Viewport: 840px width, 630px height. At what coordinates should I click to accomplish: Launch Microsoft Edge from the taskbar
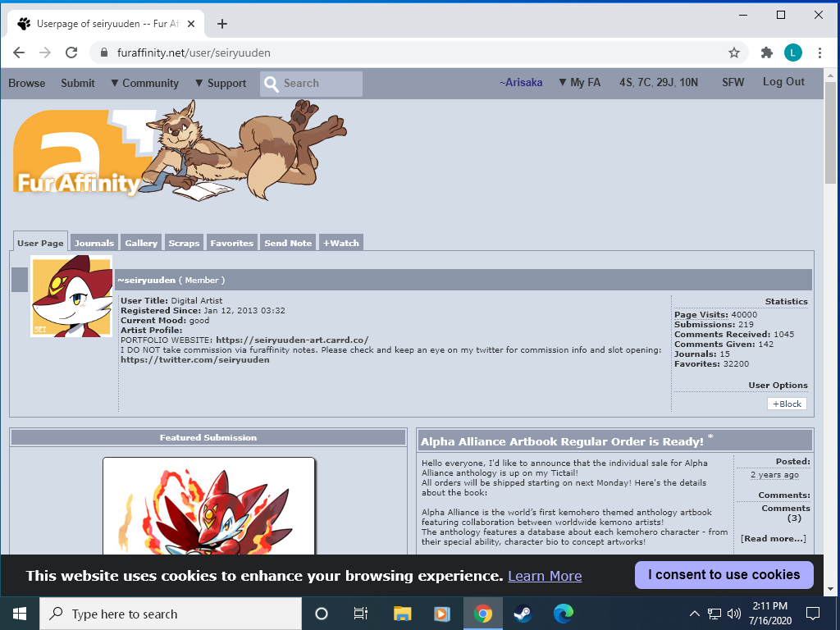point(563,614)
